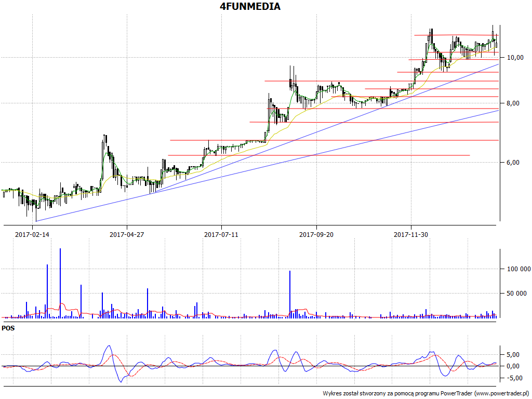Click the 4FUNMEDIA chart title
Viewport: 532px width, 399px height.
click(250, 6)
